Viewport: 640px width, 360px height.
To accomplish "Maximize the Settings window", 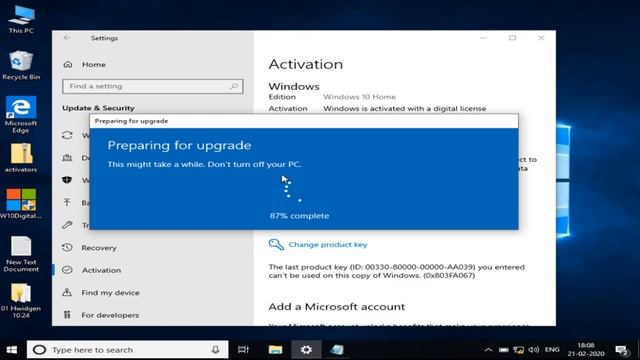I will point(512,38).
